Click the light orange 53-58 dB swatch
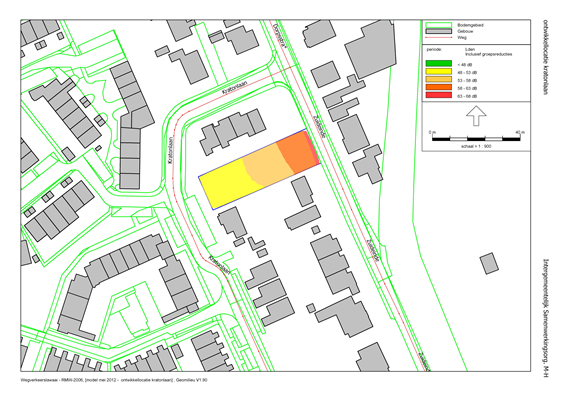 click(439, 80)
